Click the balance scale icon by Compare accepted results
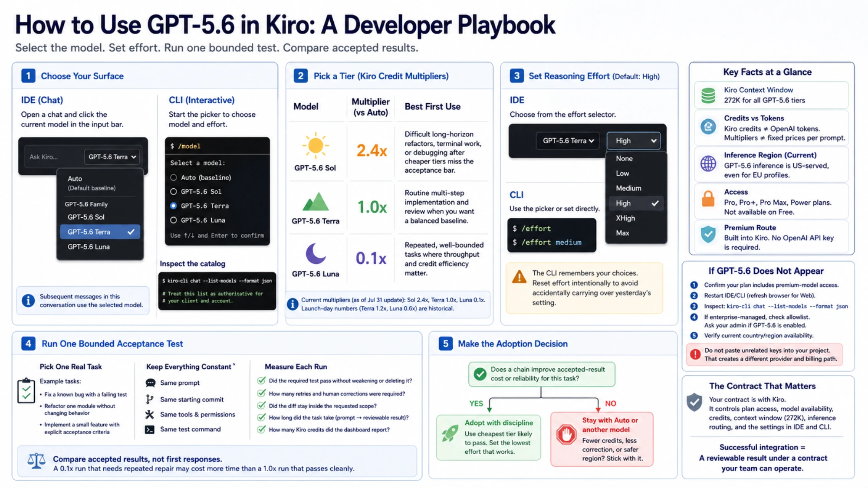 click(x=36, y=461)
